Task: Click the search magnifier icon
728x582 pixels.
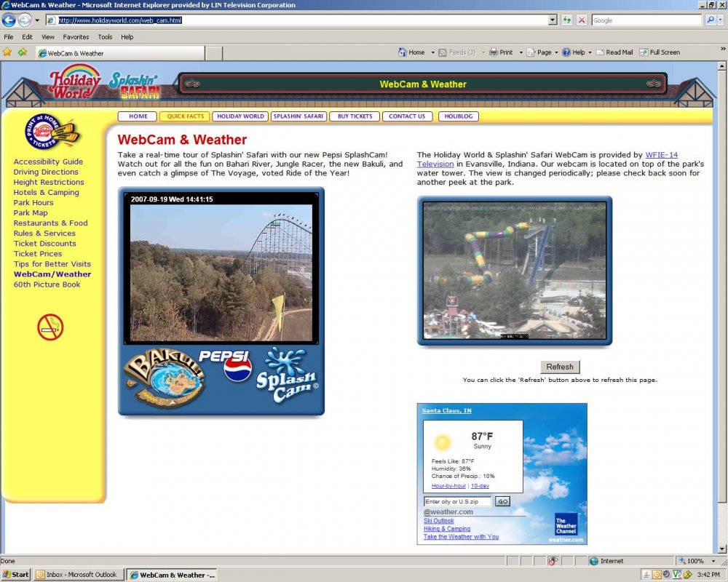Action: [x=711, y=20]
